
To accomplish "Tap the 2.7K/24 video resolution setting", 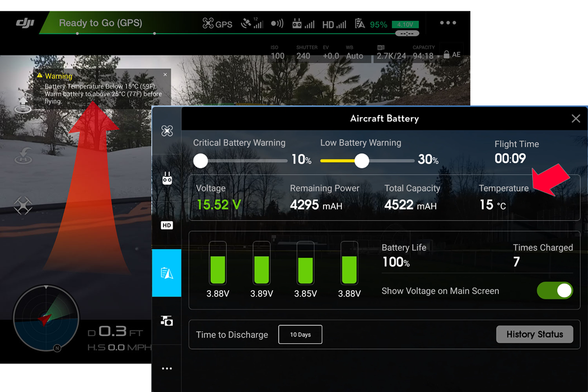I will pos(391,53).
